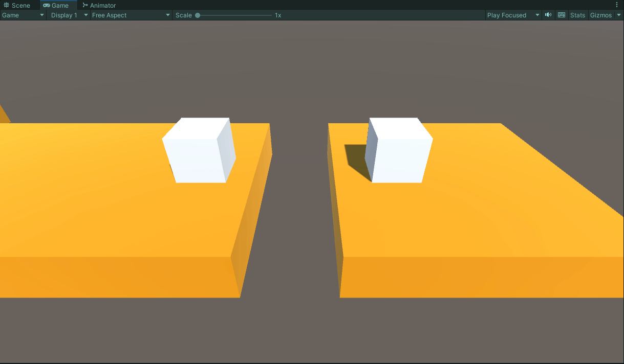
Task: Click the grid icon on the Scene tab
Action: (x=7, y=5)
